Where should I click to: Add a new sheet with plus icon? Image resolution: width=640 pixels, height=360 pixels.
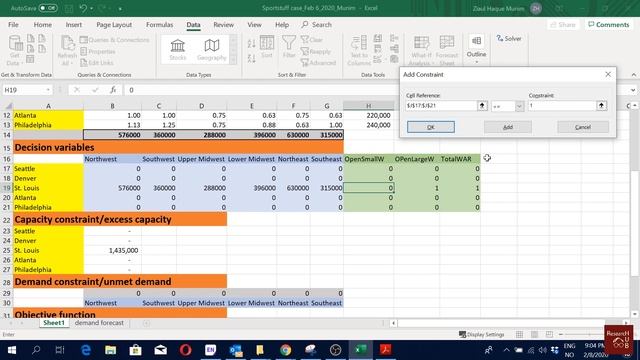point(146,323)
